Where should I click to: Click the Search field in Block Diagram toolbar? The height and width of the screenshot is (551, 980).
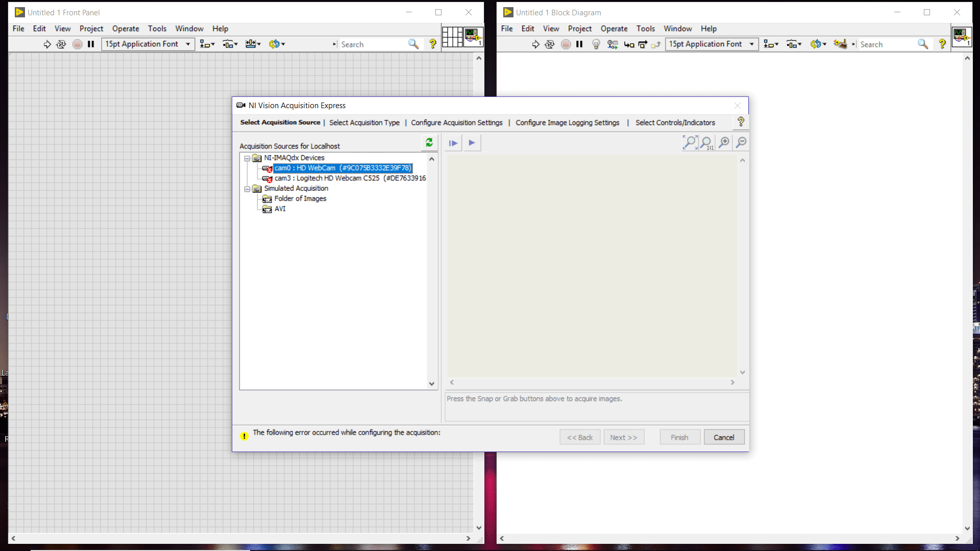coord(887,44)
